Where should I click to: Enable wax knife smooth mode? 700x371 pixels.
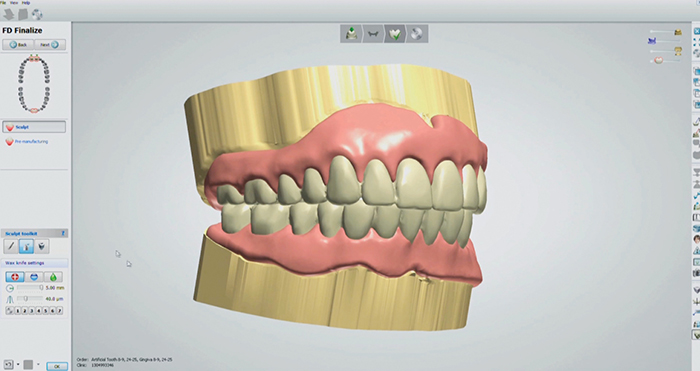click(34, 277)
